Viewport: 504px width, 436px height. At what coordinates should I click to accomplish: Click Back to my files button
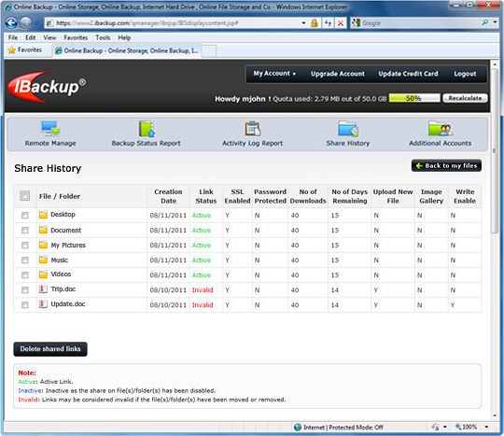pyautogui.click(x=446, y=165)
